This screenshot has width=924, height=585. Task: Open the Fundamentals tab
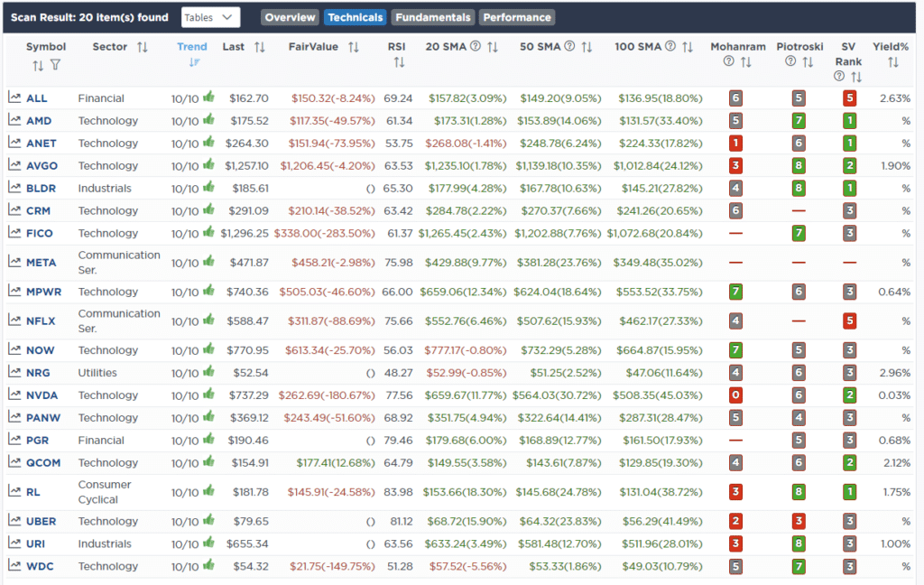[x=432, y=18]
